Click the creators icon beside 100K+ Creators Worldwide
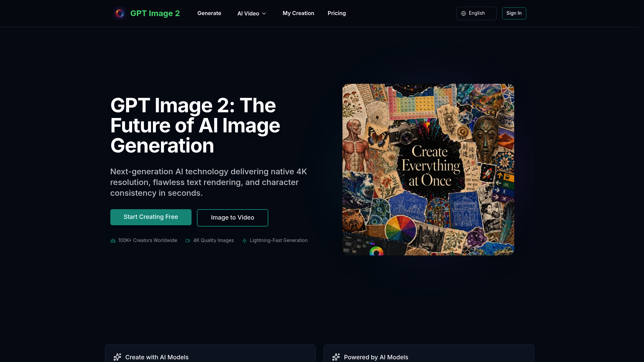Viewport: 644px width, 362px height. click(x=113, y=241)
